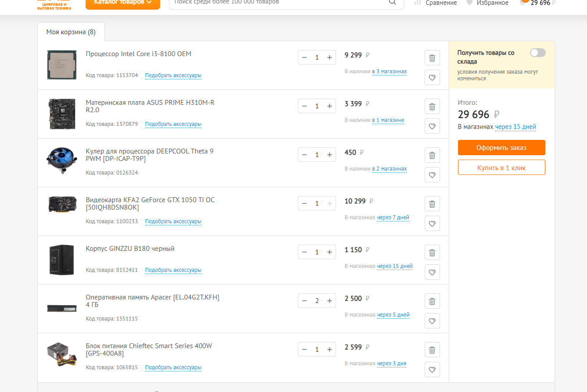The height and width of the screenshot is (392, 587).
Task: Click the search magnifier icon
Action: 392,2
